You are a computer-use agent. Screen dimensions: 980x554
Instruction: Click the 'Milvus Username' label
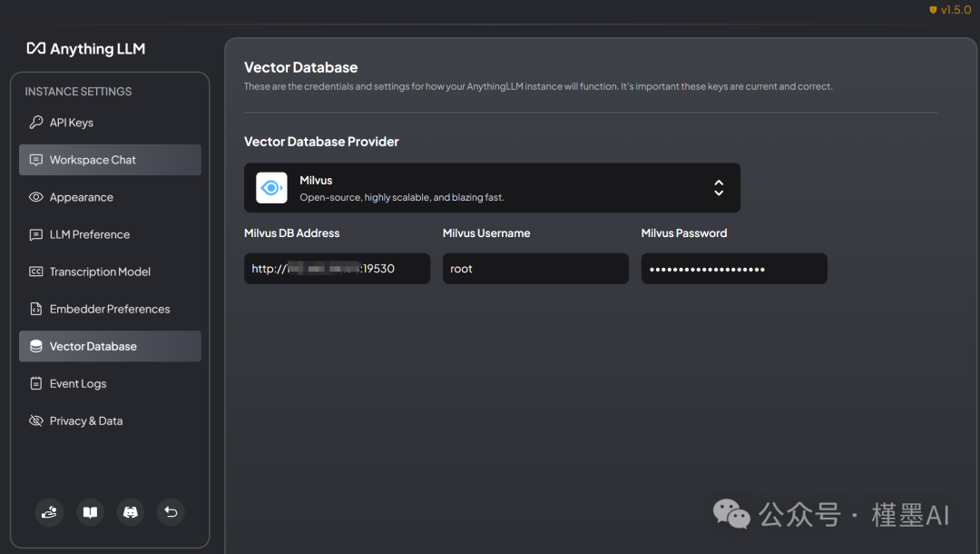point(486,233)
